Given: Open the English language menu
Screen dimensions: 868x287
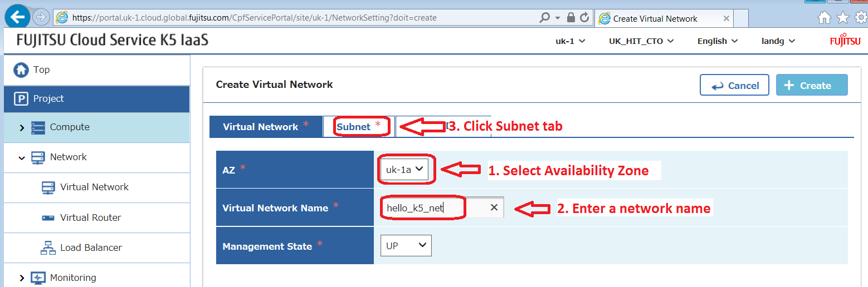Looking at the screenshot, I should click(717, 41).
